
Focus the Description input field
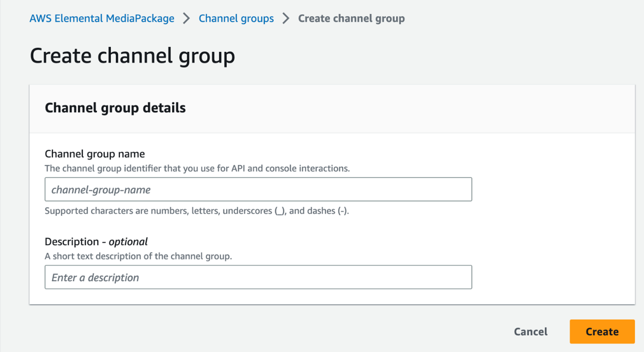point(259,277)
